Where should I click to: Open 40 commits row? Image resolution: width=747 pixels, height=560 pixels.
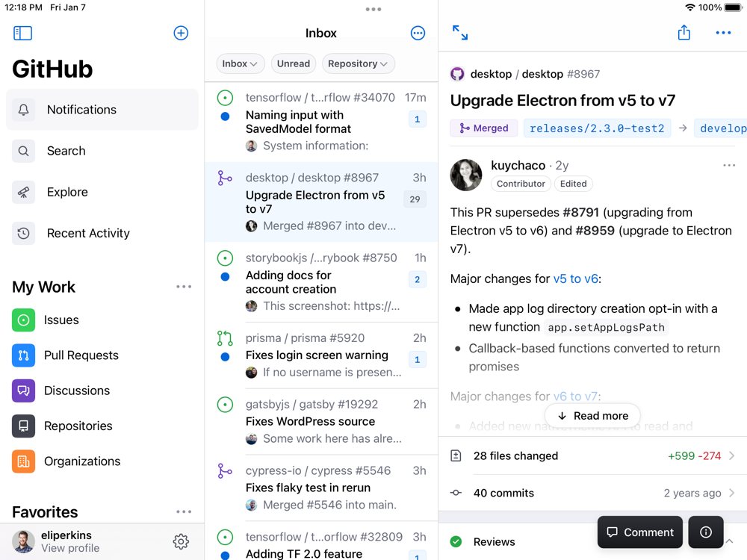(592, 493)
